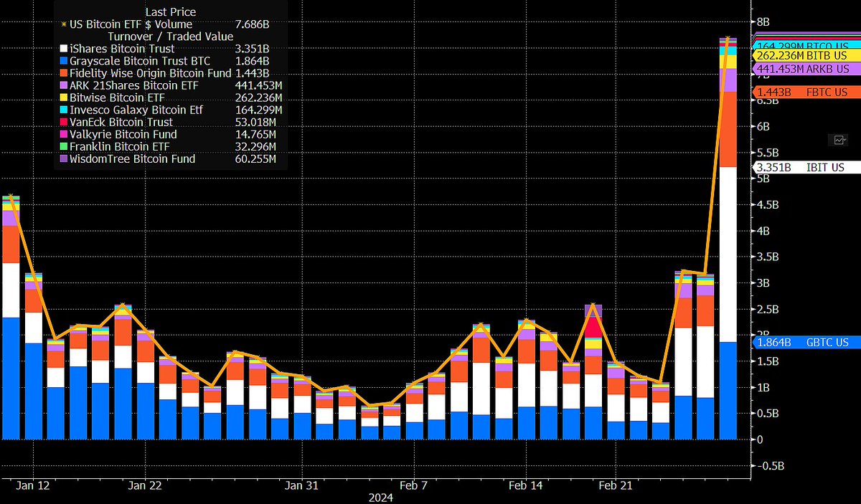
Task: Select the red VanEck Bitcoin Trust legend swatch
Action: pyautogui.click(x=63, y=123)
